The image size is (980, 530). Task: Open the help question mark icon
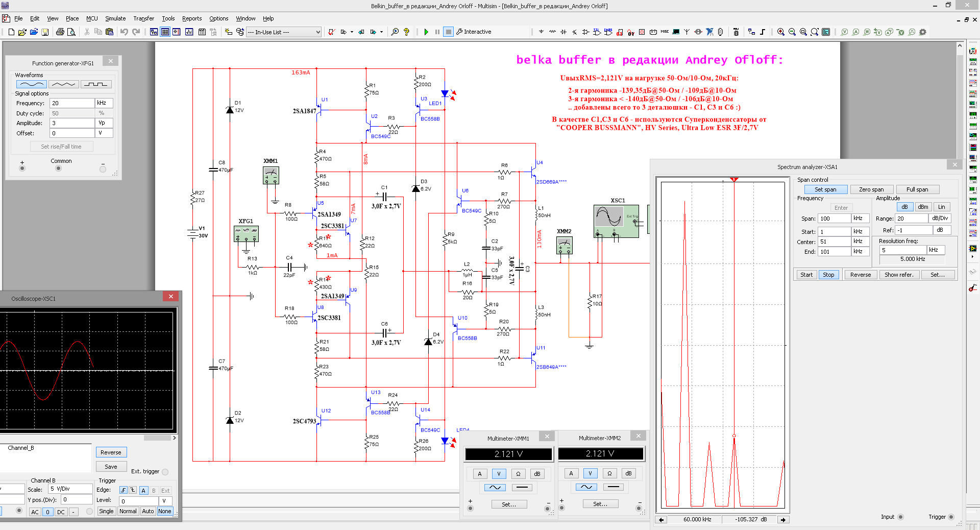(x=406, y=32)
